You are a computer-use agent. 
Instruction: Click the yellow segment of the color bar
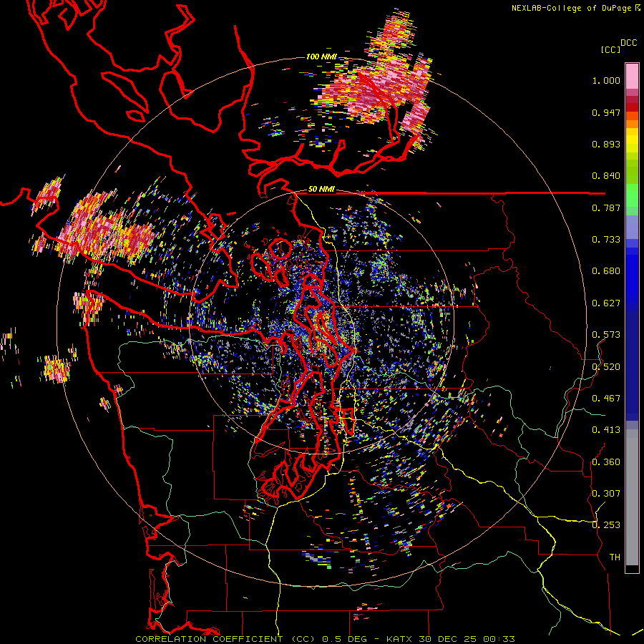tap(632, 140)
